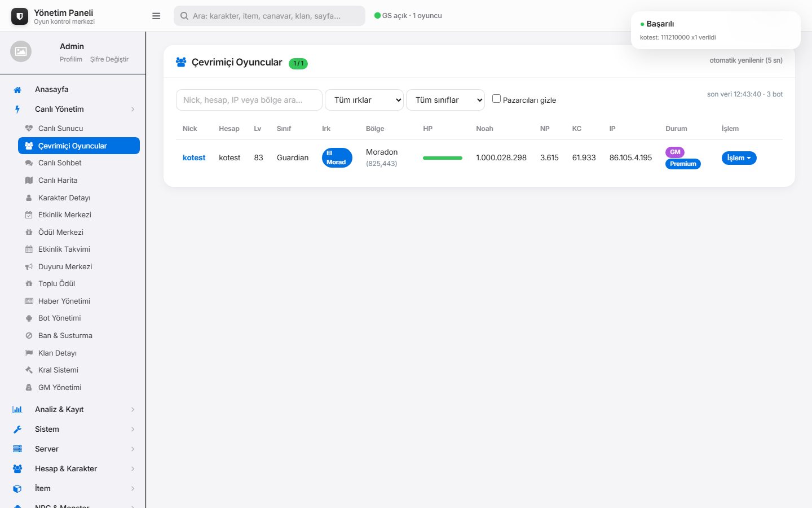Click the Karakter Detayı user icon
Screen dimensions: 812x508
(x=29, y=198)
